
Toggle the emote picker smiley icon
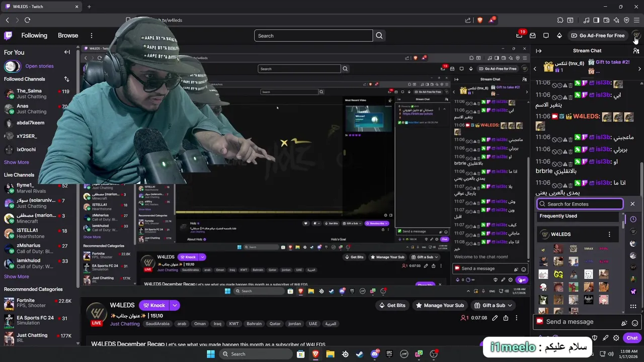coord(635,323)
